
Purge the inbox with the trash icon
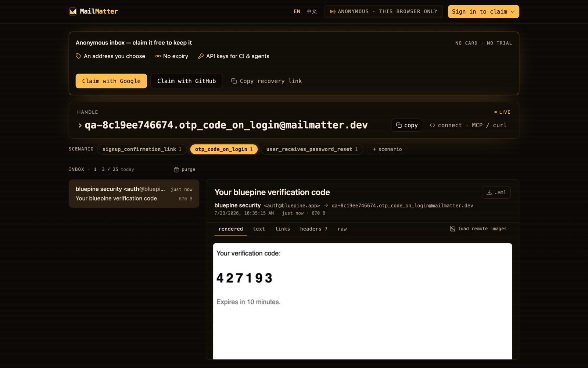pos(176,170)
